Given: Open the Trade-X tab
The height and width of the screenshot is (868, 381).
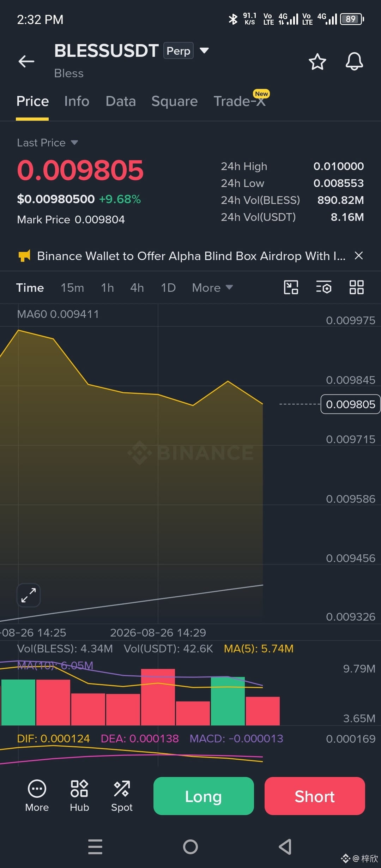Looking at the screenshot, I should point(240,101).
